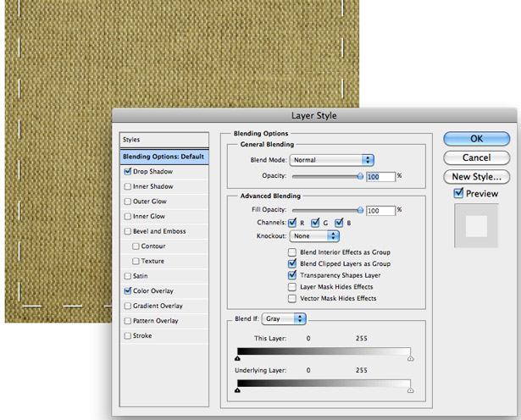The width and height of the screenshot is (521, 420).
Task: Click the New Style... button
Action: click(x=476, y=177)
